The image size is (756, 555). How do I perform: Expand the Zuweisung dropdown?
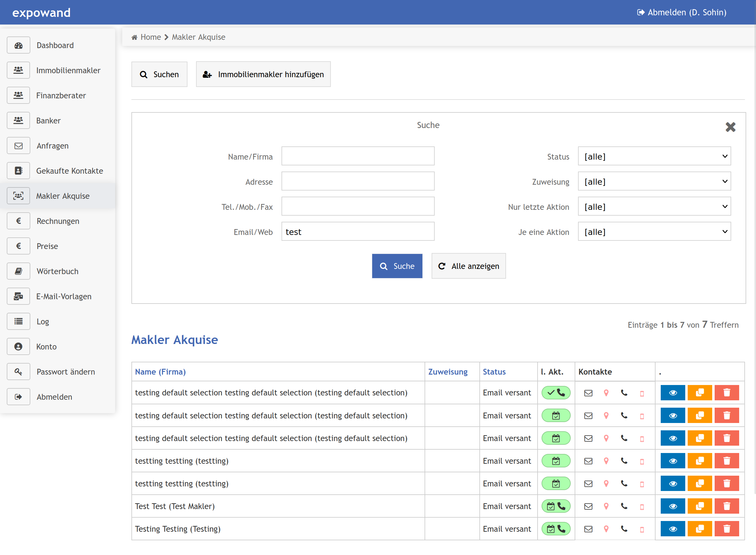click(654, 181)
